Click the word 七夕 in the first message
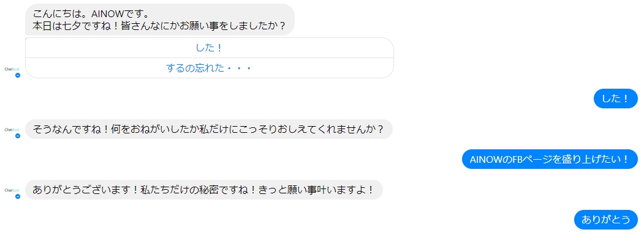Viewport: 644px width, 235px height. click(72, 26)
